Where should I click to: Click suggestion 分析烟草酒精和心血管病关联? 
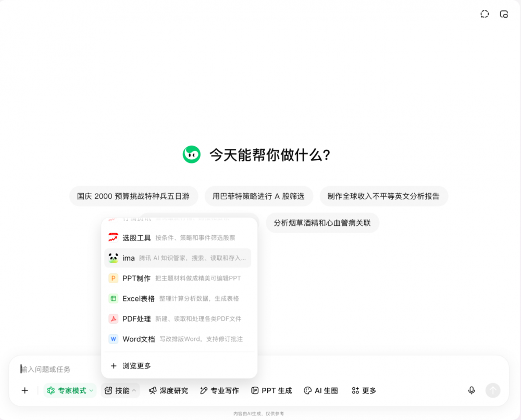point(322,223)
